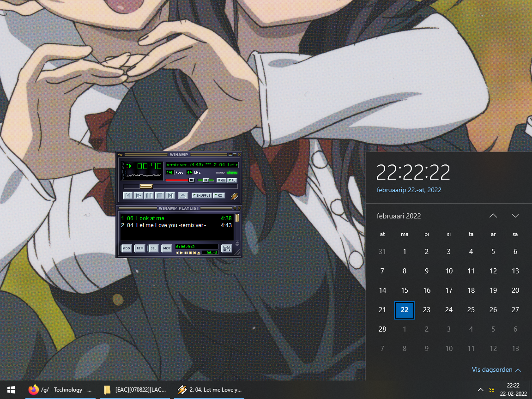The image size is (532, 399).
Task: Open the playlist LIST OPTS menu
Action: 227,248
